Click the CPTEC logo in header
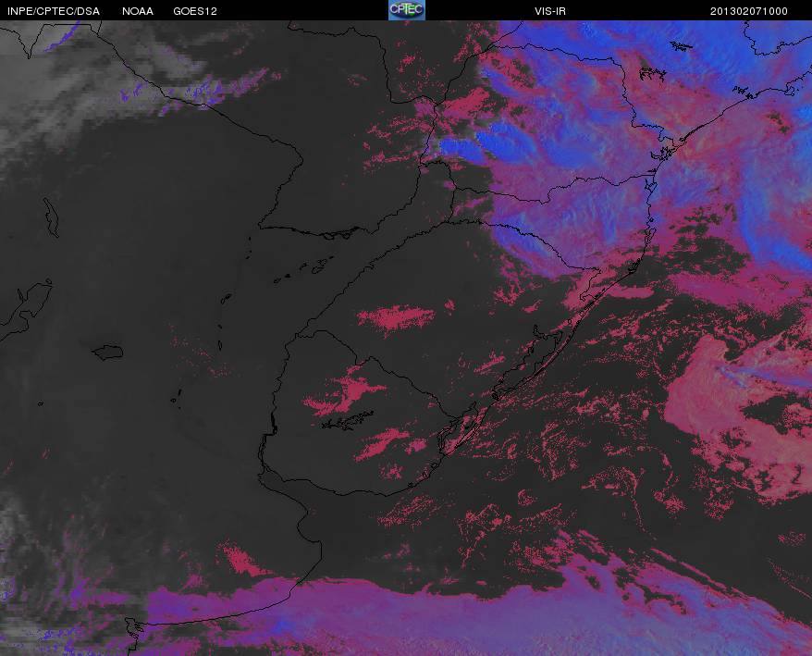This screenshot has height=656, width=812. tap(407, 10)
